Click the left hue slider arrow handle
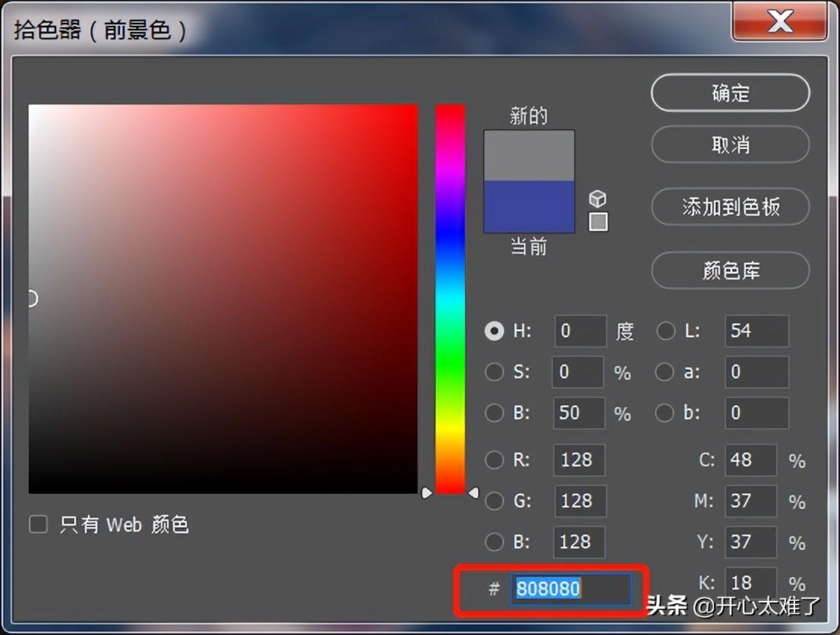Image resolution: width=840 pixels, height=635 pixels. pos(426,492)
